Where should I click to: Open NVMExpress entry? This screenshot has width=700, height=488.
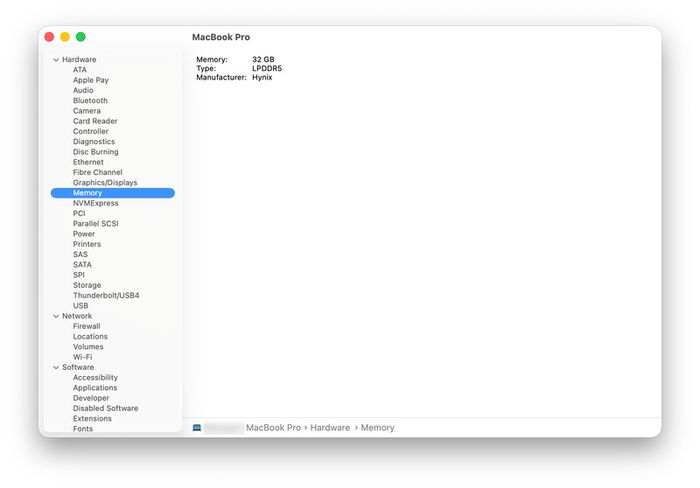(x=96, y=203)
